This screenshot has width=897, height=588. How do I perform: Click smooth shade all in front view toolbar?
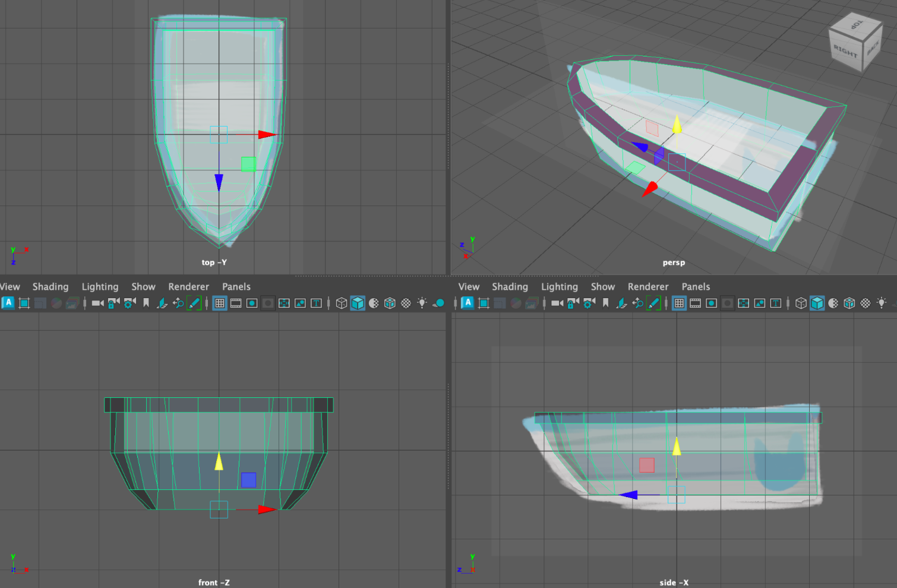(x=358, y=303)
